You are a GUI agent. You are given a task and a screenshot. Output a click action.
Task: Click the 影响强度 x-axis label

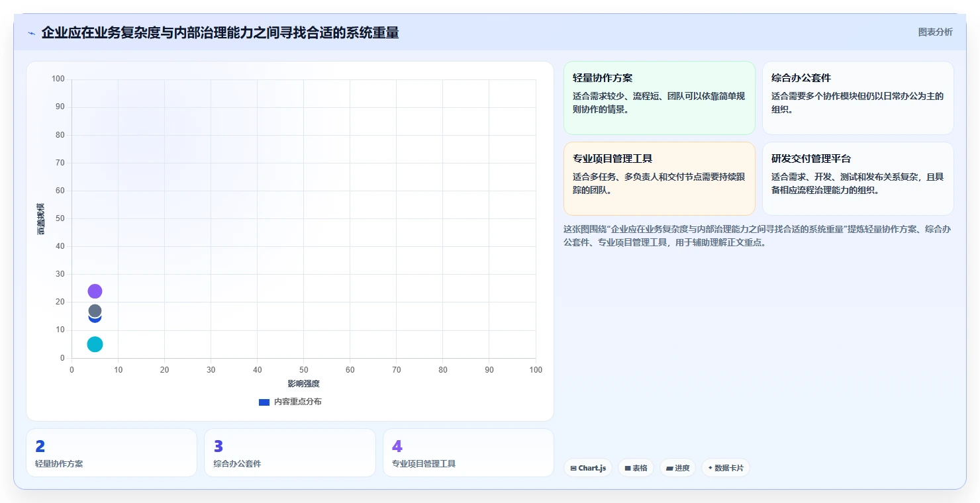[303, 384]
